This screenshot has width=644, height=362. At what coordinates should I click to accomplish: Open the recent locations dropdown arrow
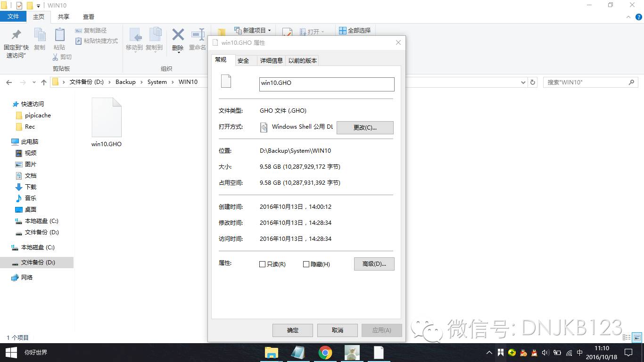tap(34, 82)
